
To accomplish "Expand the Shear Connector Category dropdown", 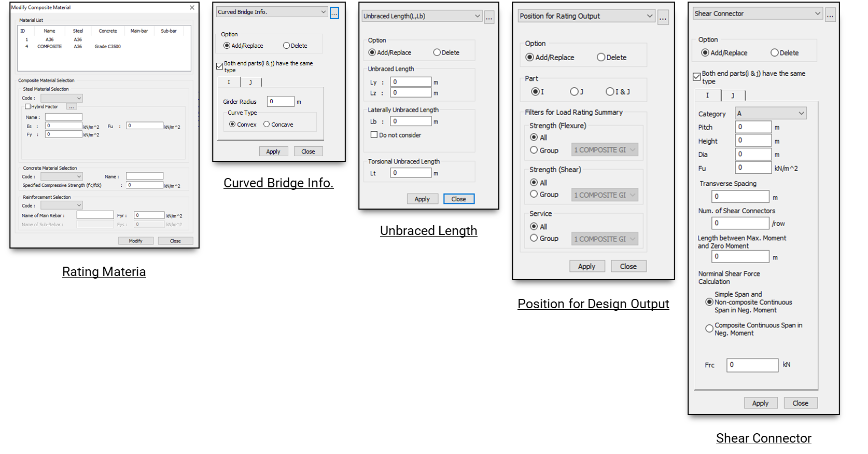I will pos(771,114).
